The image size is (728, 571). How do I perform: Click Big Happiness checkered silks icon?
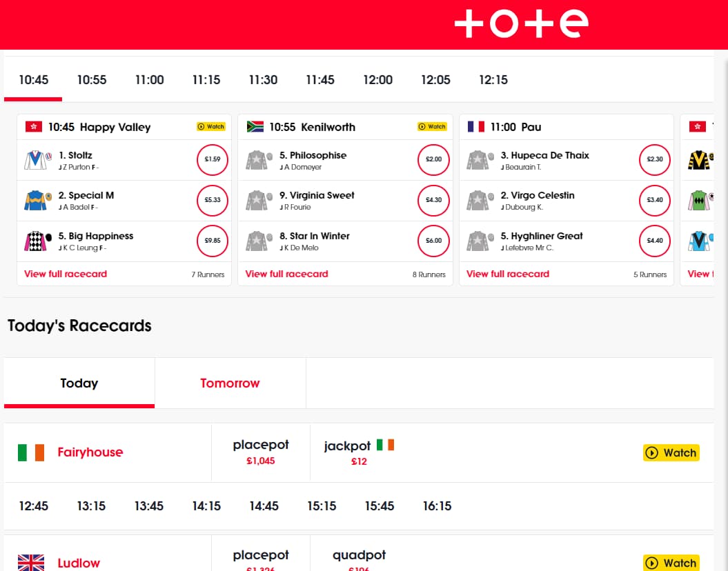tap(36, 241)
